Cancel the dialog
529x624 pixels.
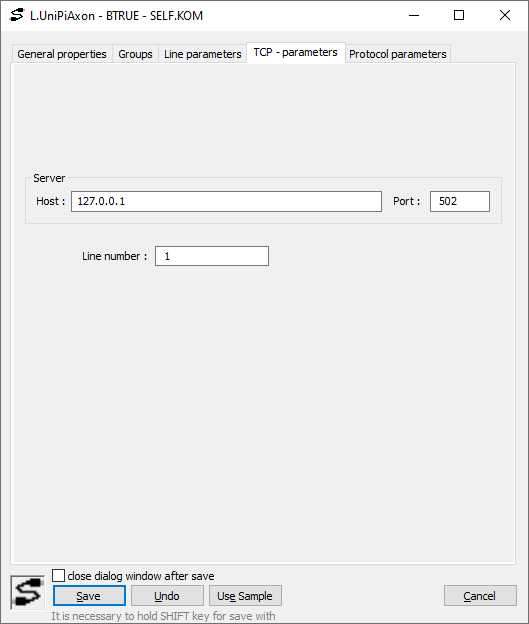[480, 596]
